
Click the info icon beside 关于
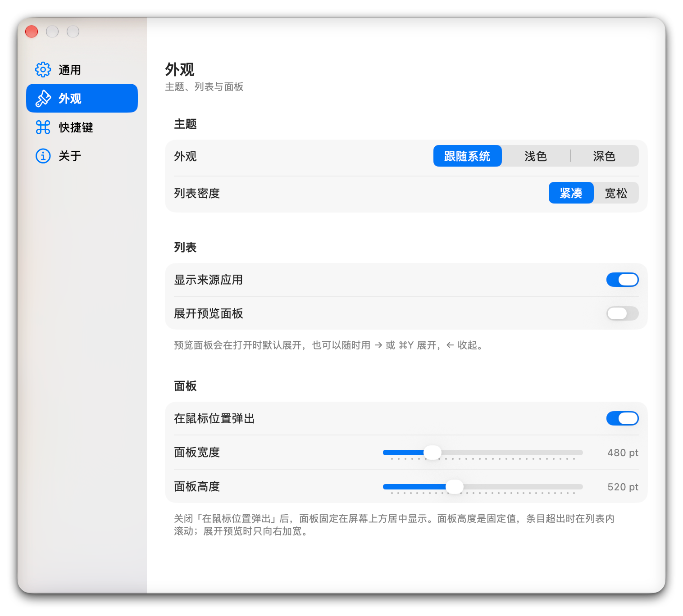(43, 156)
